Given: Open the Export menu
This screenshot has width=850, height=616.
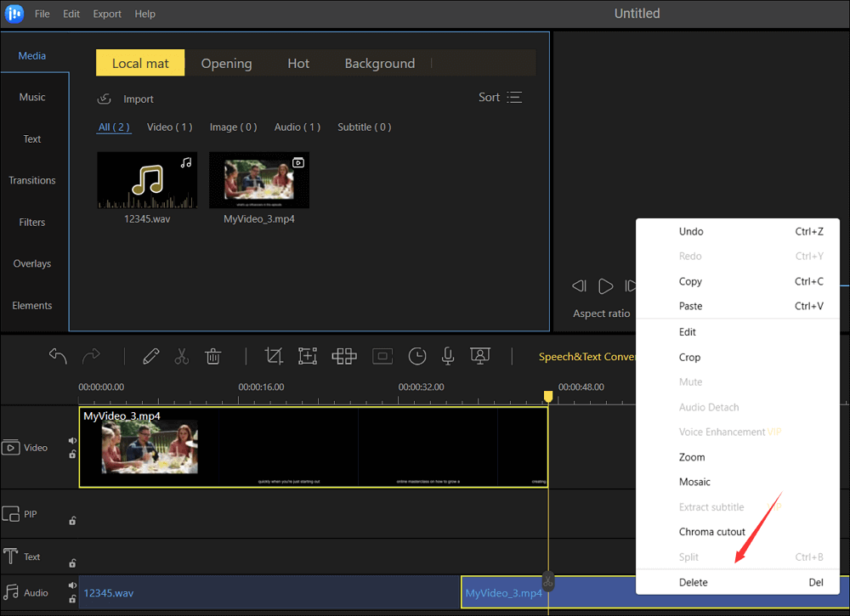Looking at the screenshot, I should tap(107, 14).
